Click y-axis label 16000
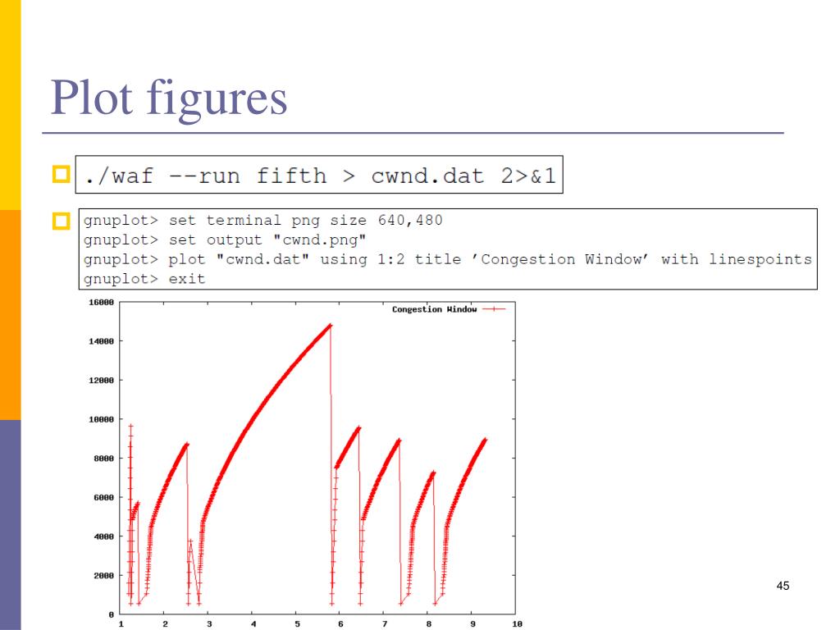 [101, 302]
